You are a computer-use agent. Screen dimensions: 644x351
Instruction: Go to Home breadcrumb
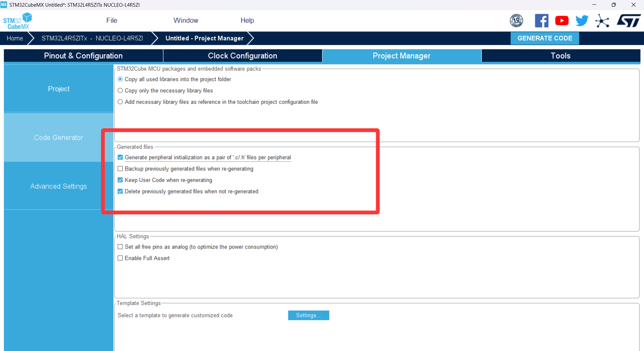(x=15, y=38)
